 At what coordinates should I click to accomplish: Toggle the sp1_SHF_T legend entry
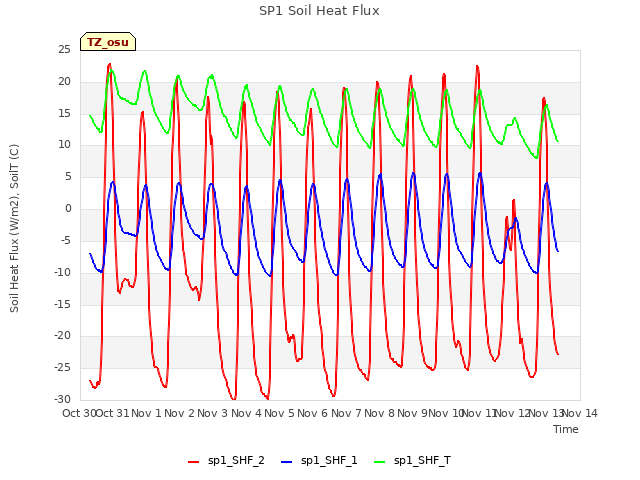coord(413,461)
